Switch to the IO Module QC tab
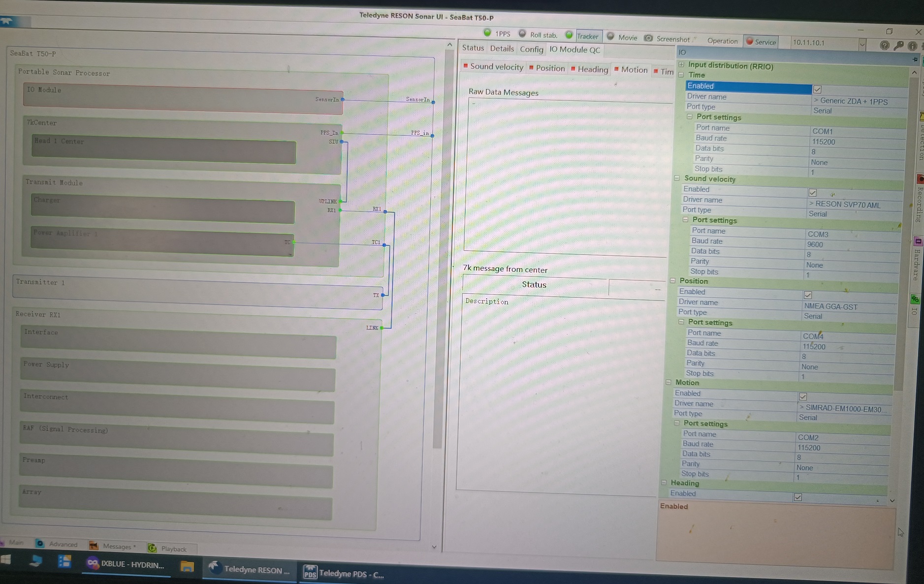Screen dimensions: 924x584 [574, 50]
